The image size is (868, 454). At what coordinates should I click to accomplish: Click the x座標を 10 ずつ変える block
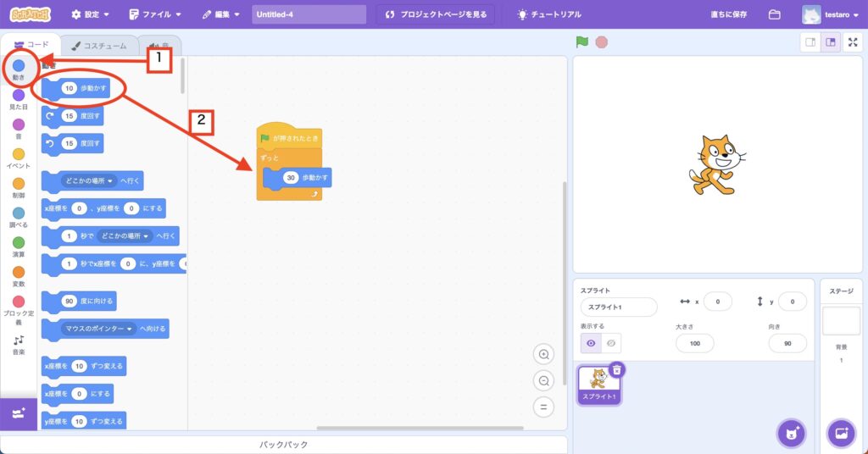[84, 366]
